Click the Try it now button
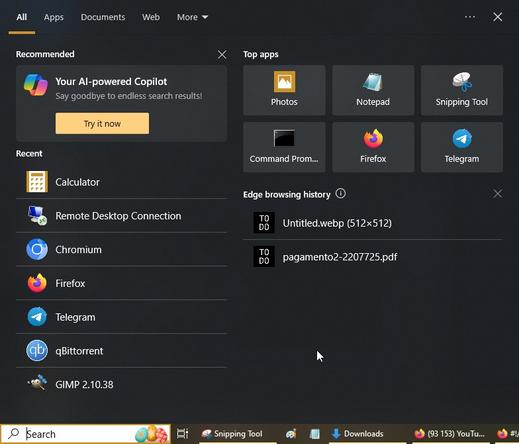Image resolution: width=519 pixels, height=444 pixels. coord(102,123)
